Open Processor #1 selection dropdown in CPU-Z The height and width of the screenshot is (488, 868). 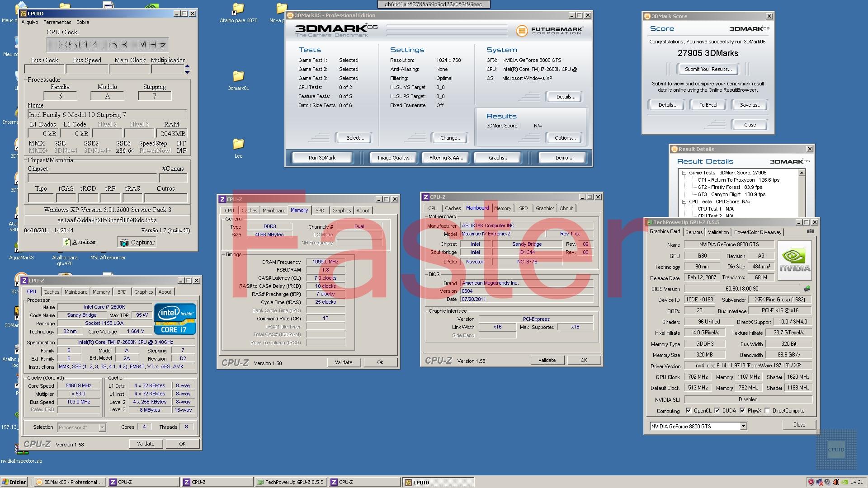point(102,427)
